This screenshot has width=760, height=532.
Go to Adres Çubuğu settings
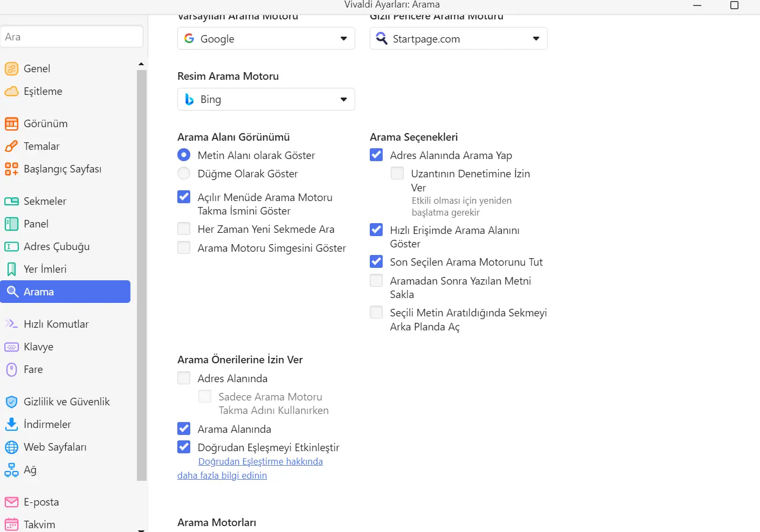[65, 247]
